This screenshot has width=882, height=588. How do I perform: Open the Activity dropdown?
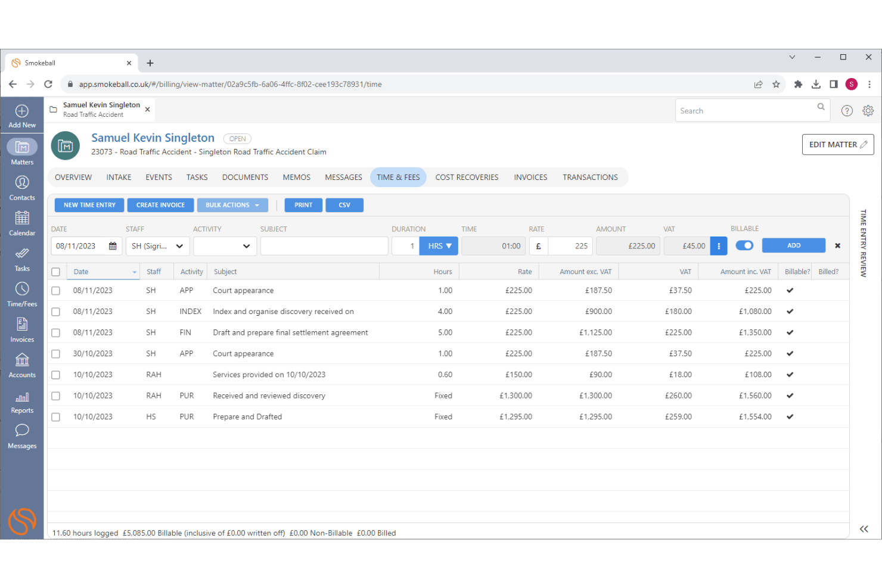click(225, 246)
